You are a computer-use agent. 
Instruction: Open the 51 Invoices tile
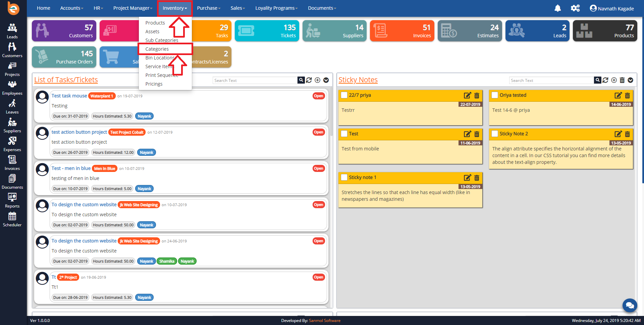pos(402,31)
